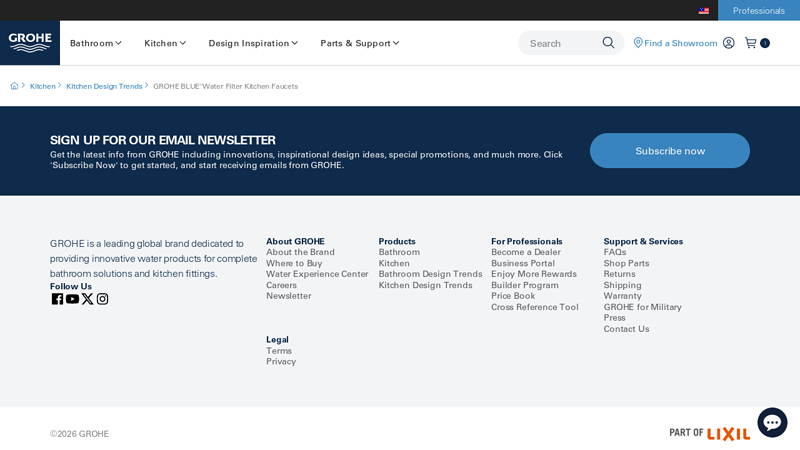Click the GROHE logo

pos(30,42)
